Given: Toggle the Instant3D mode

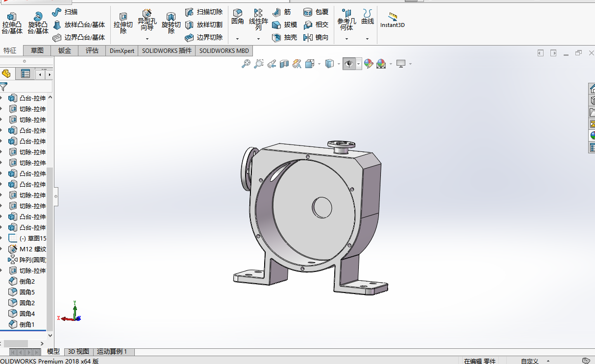Looking at the screenshot, I should [x=393, y=20].
